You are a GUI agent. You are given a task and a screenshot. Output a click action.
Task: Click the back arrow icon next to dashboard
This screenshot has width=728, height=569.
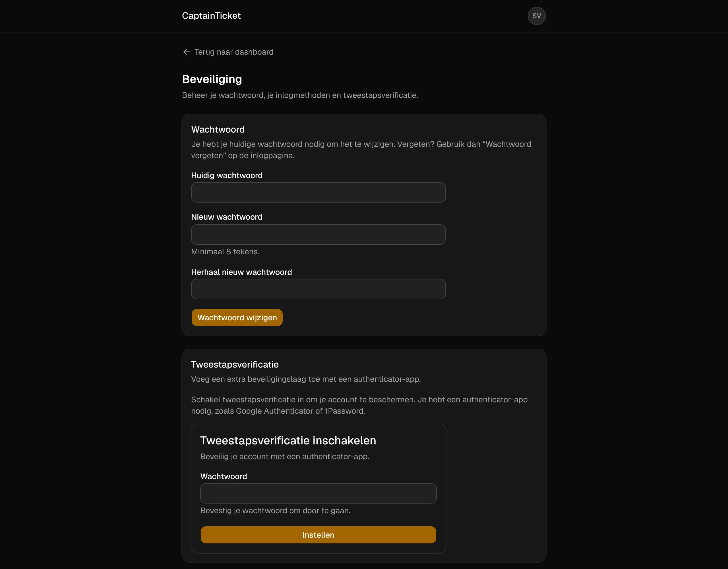186,52
